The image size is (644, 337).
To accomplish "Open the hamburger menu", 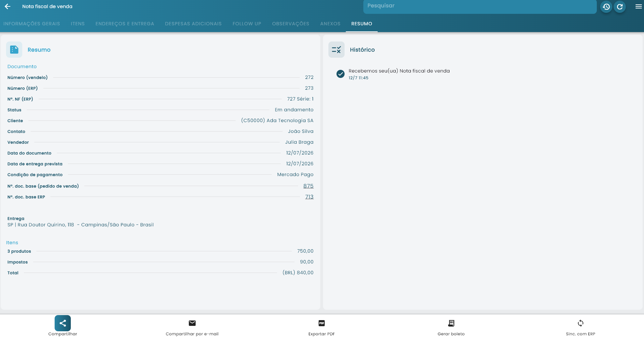I will click(x=638, y=6).
